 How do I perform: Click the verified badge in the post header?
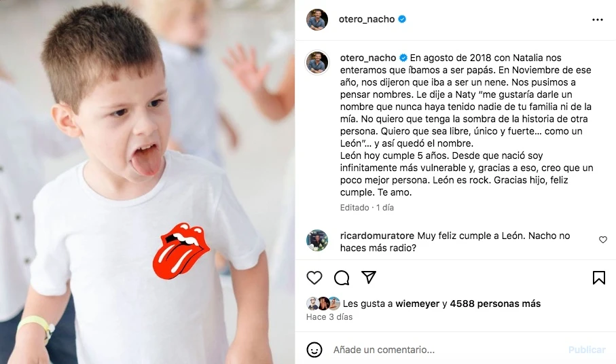[402, 19]
